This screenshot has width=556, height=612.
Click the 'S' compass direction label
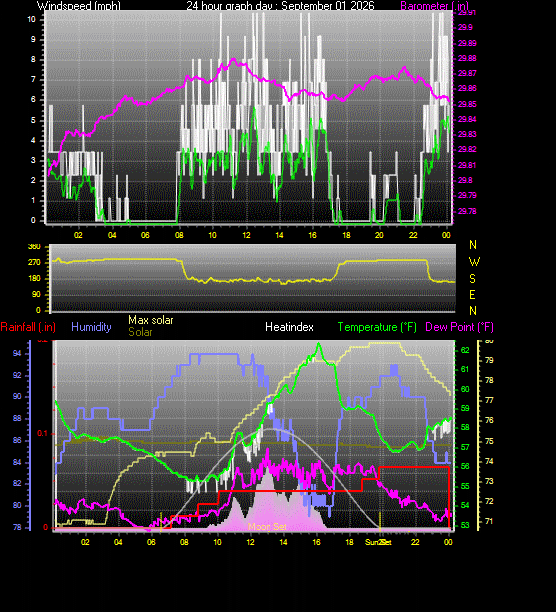(472, 279)
